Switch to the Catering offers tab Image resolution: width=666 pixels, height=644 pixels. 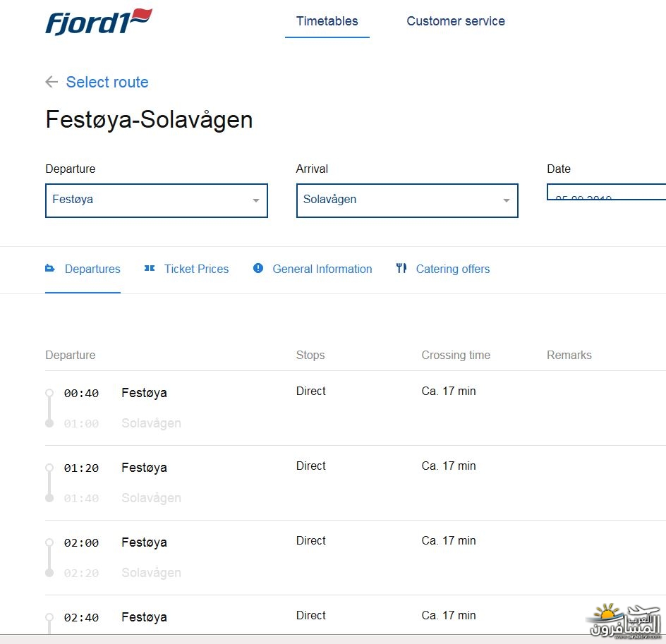[x=452, y=269]
